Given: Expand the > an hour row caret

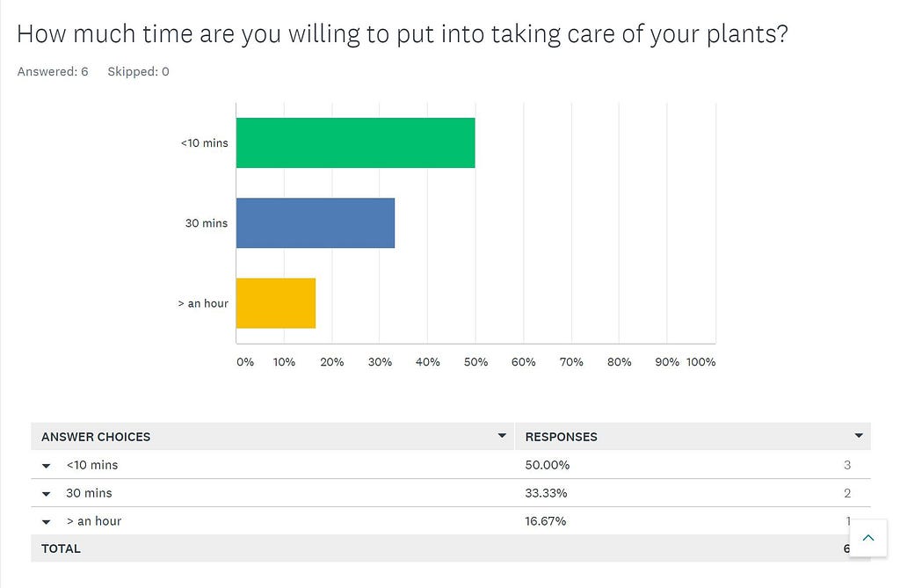Looking at the screenshot, I should pos(47,522).
